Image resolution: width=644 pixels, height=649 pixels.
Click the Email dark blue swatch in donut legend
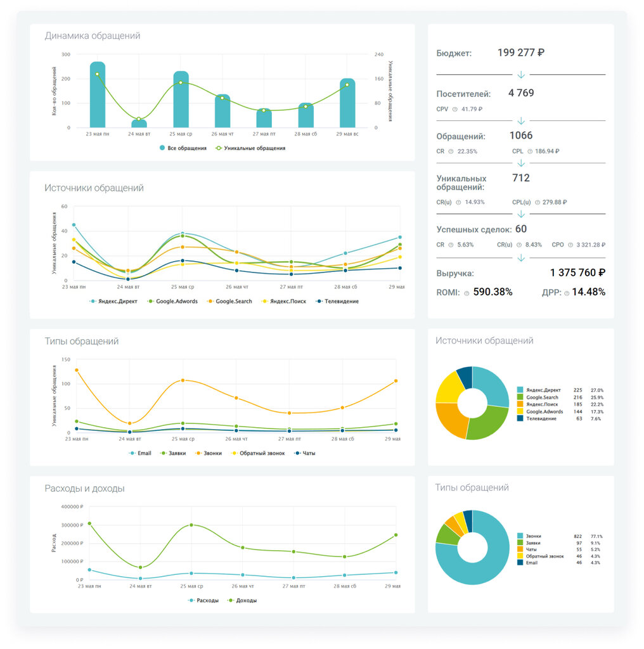point(520,563)
